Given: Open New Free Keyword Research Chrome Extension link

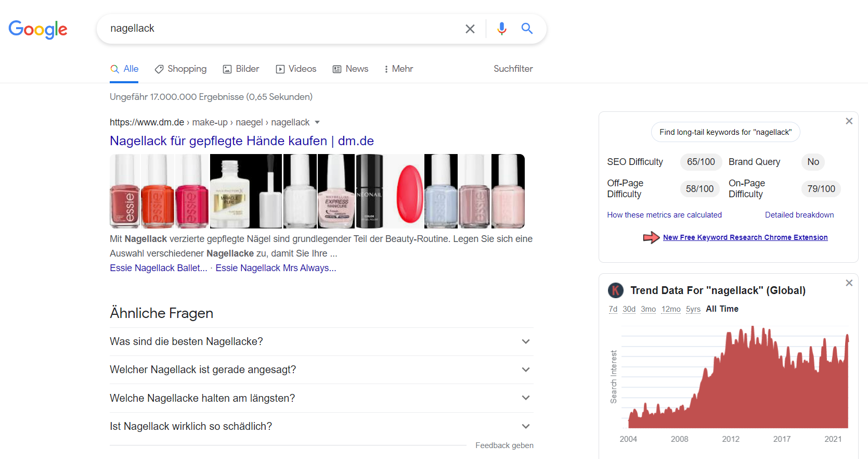Looking at the screenshot, I should (x=745, y=237).
